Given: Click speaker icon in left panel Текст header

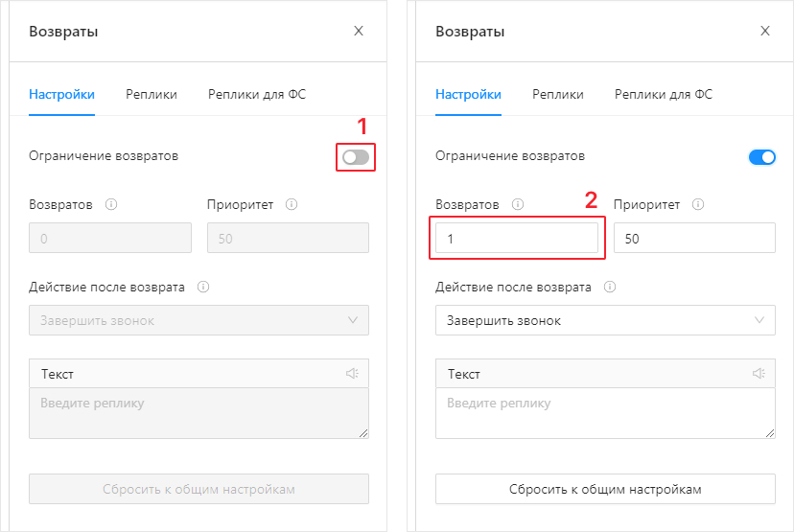Looking at the screenshot, I should click(352, 374).
